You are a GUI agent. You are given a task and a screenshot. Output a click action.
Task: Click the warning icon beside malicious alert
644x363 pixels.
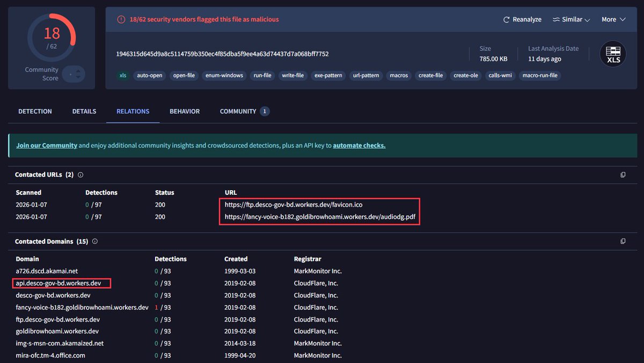pyautogui.click(x=122, y=19)
